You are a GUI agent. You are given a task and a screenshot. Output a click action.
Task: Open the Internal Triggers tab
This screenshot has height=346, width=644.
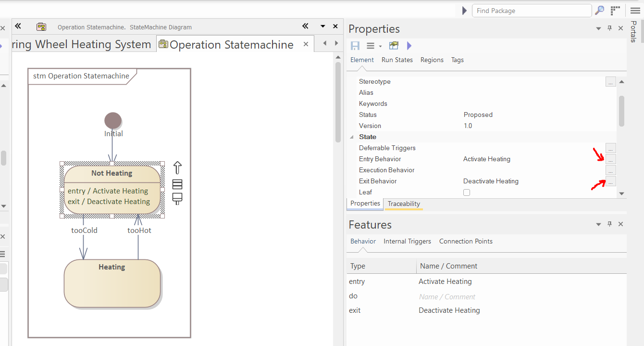407,241
